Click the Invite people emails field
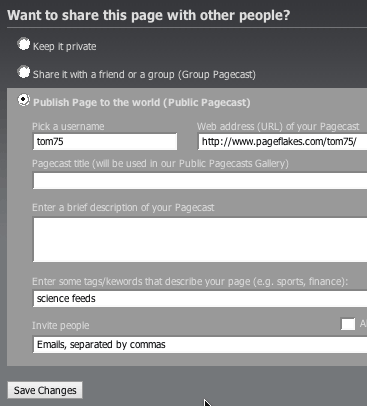The width and height of the screenshot is (367, 406). [x=200, y=344]
